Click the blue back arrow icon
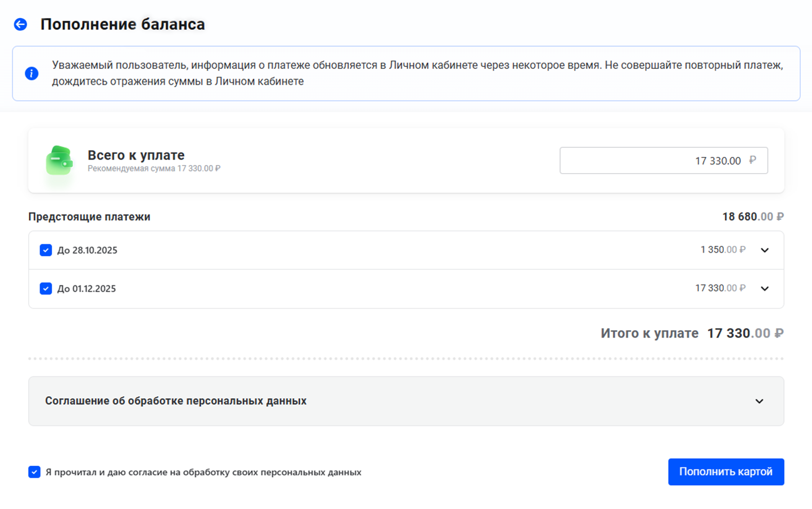 click(x=20, y=25)
